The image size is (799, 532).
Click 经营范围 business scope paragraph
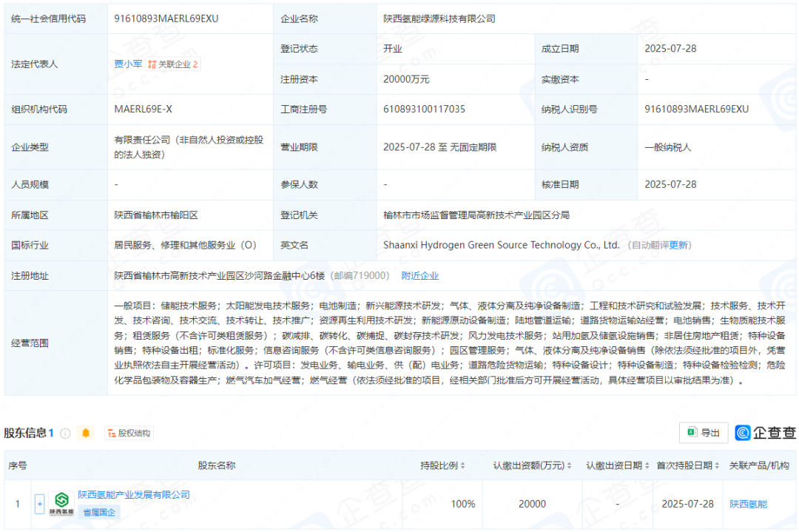[x=450, y=343]
